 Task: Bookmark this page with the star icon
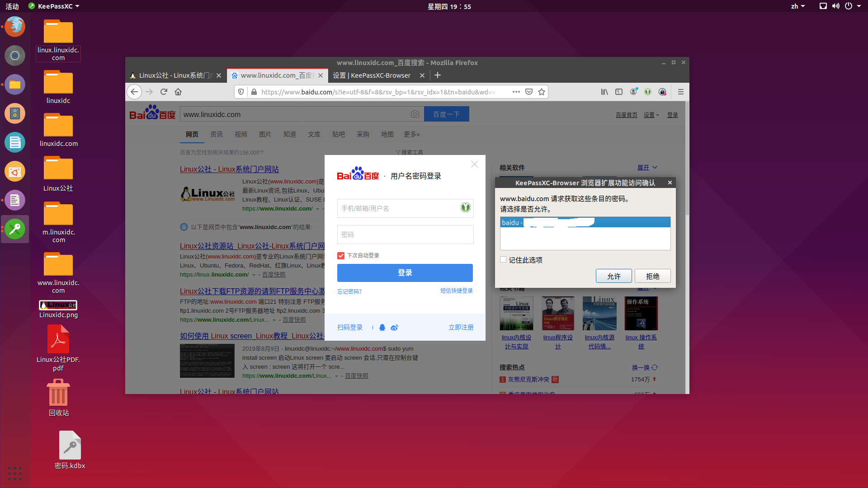click(542, 92)
